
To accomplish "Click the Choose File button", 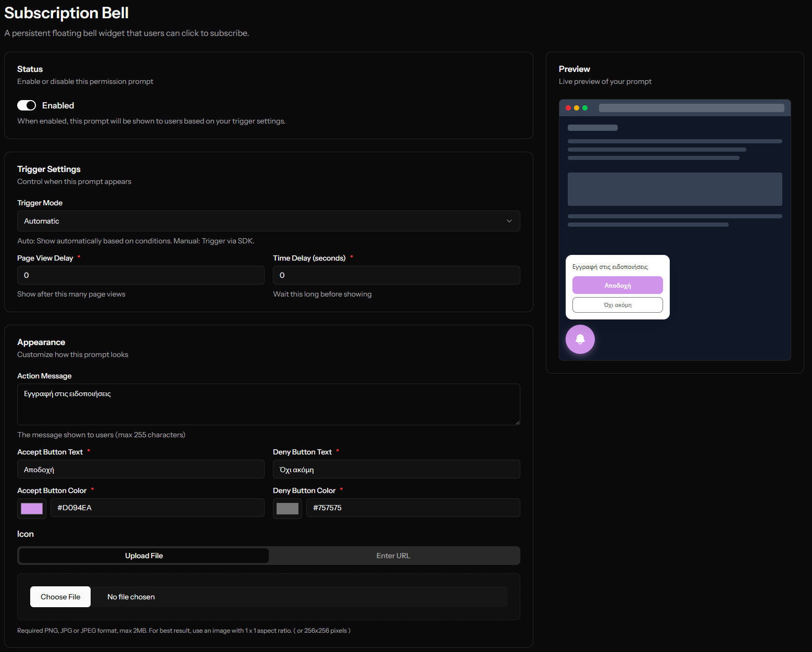I will (x=60, y=596).
